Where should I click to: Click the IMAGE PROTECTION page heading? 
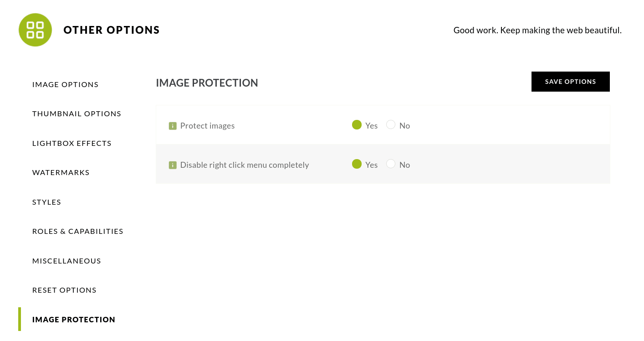pyautogui.click(x=207, y=83)
